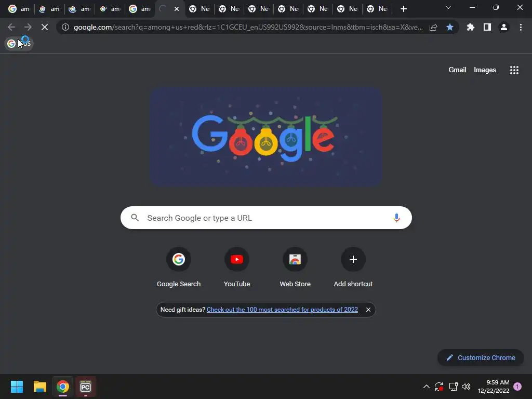Open the volume control
The image size is (532, 399).
coord(466,387)
